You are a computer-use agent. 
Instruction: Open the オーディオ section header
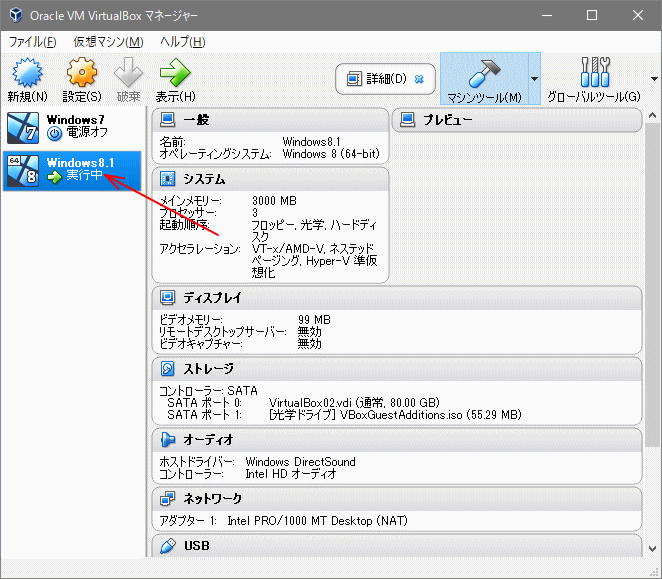point(397,440)
